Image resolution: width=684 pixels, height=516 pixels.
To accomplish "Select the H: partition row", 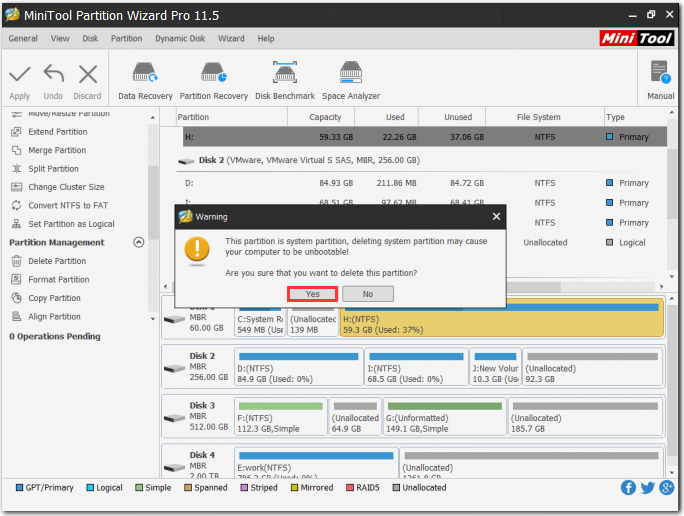I will 424,137.
